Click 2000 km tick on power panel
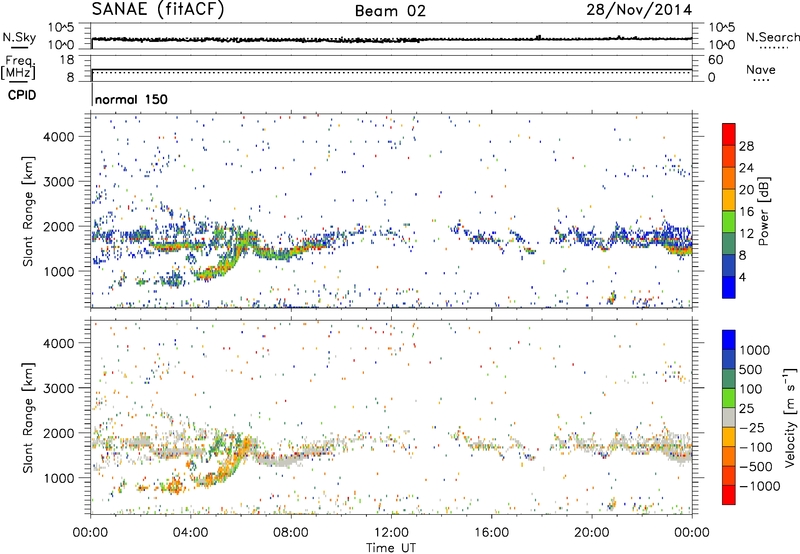Image resolution: width=800 pixels, height=554 pixels. [x=59, y=226]
